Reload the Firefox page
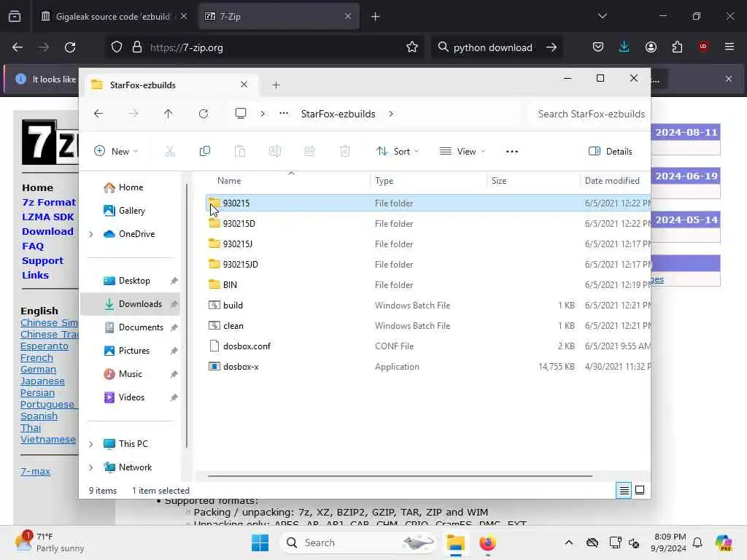Screen dimensions: 747x560 (x=70, y=47)
